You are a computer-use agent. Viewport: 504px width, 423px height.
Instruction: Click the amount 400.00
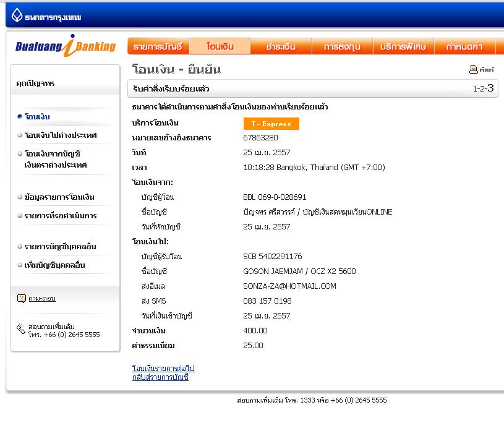coord(255,330)
